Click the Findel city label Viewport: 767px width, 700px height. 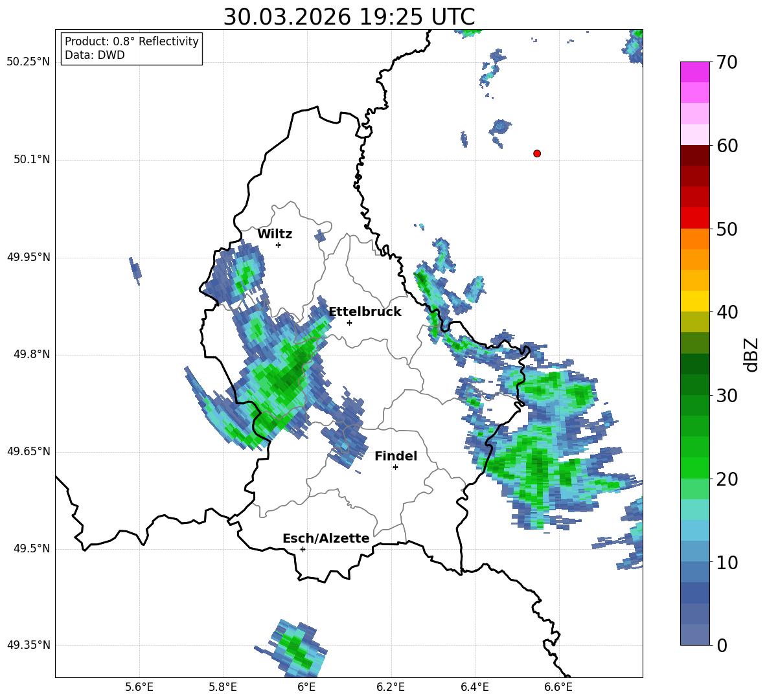396,456
